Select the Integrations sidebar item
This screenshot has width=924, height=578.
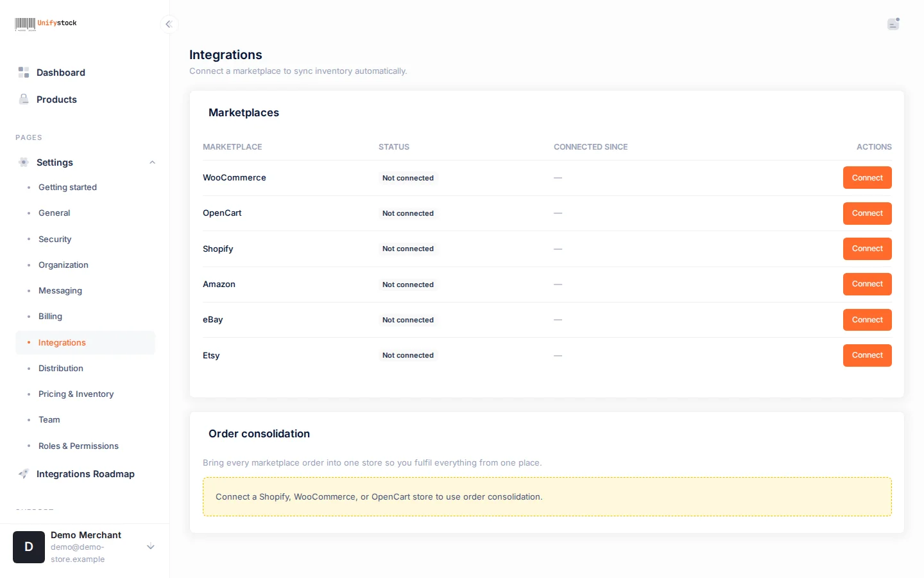click(x=85, y=342)
